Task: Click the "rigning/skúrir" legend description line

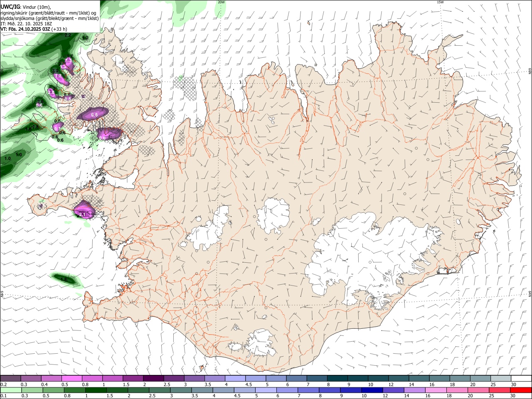Action: point(48,13)
